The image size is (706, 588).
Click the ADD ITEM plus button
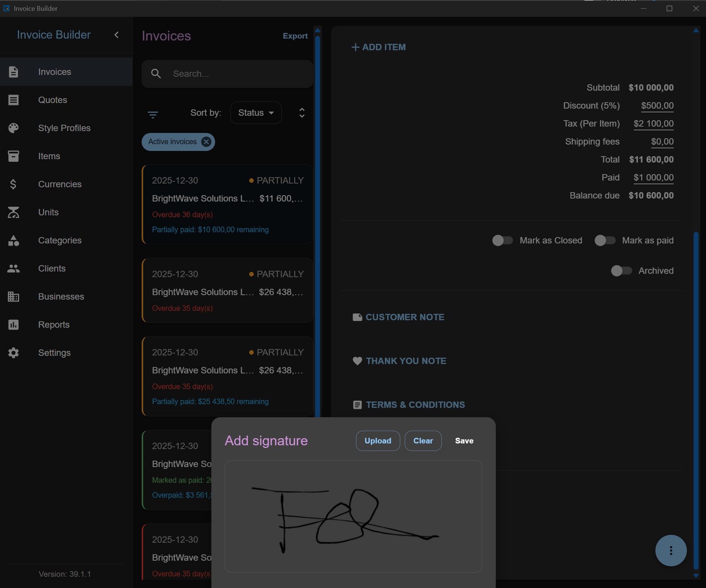[x=378, y=47]
